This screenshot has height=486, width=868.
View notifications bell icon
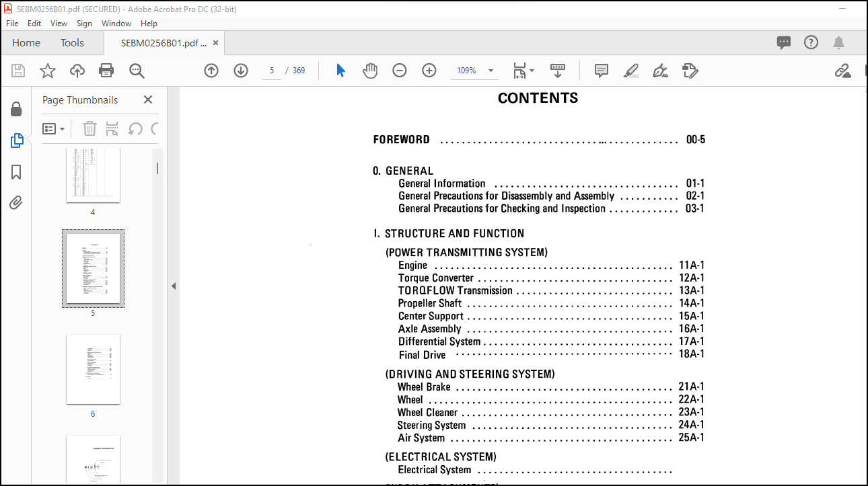838,42
